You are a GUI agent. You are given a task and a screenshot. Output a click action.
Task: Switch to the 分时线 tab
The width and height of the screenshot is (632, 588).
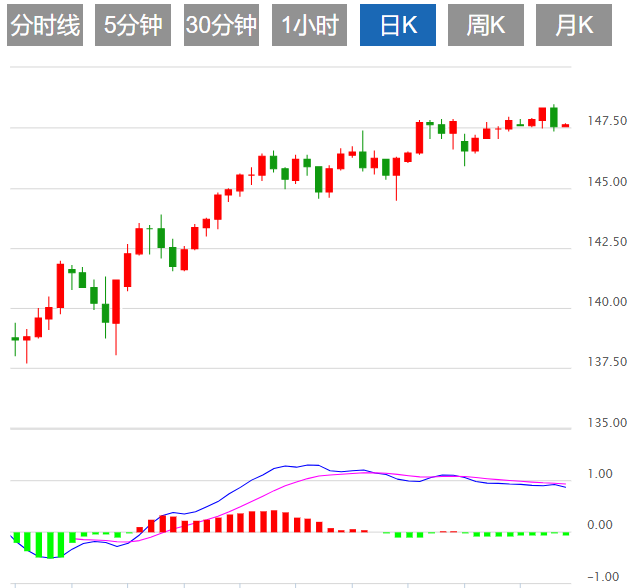(44, 26)
